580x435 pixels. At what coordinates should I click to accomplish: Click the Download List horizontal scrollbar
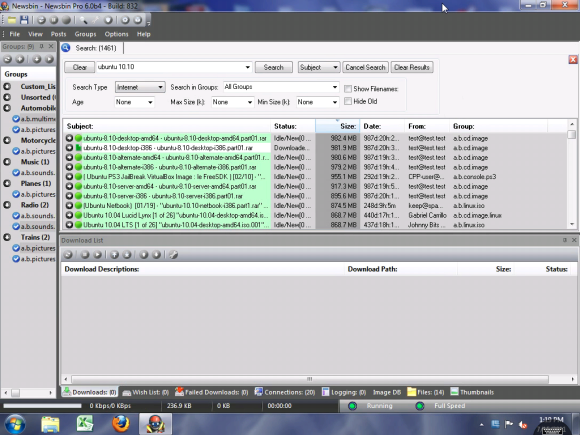[310, 379]
